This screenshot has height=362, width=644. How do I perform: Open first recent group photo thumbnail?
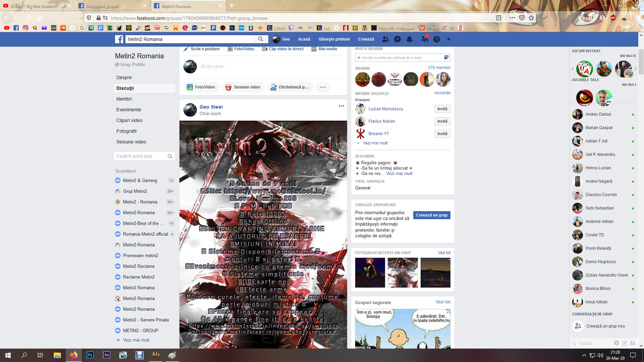[x=370, y=273]
